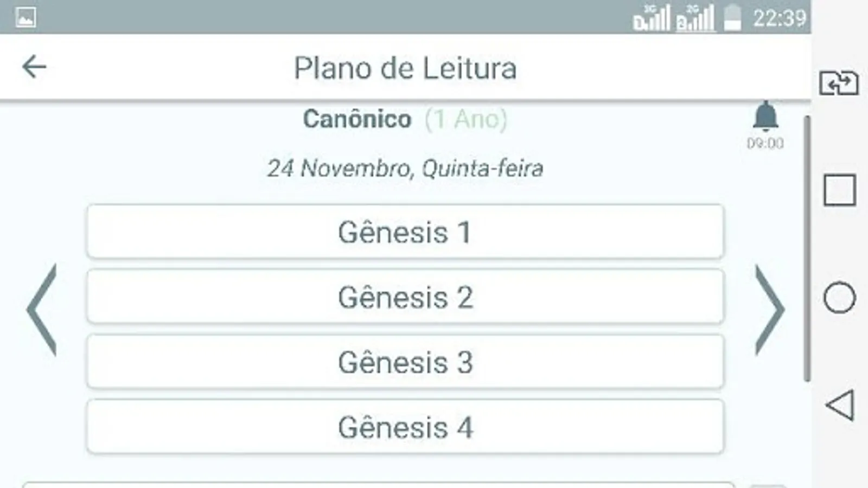
Task: Tap the (1 Ano) plan duration label
Action: coord(466,119)
